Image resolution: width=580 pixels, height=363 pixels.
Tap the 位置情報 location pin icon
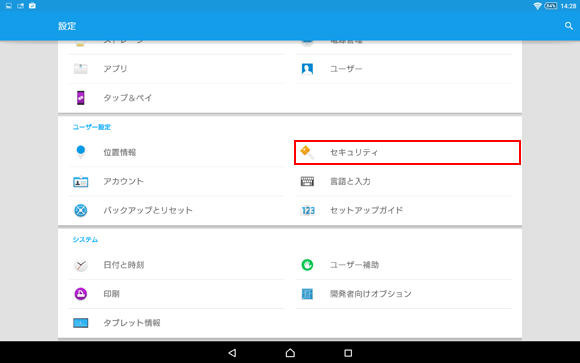coord(81,152)
